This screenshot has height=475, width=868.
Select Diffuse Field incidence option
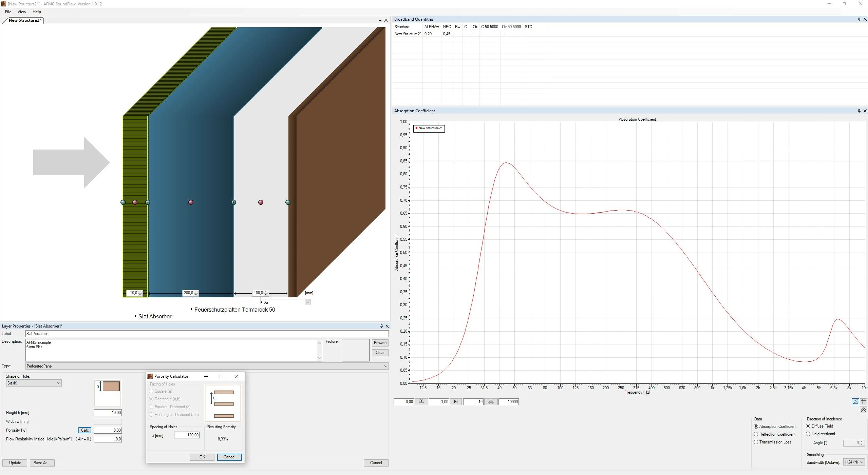coord(819,426)
